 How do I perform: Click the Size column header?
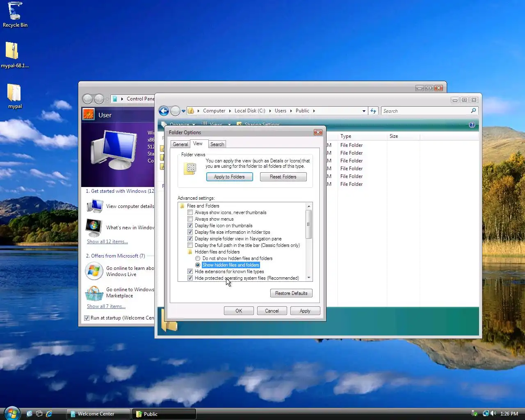click(404, 136)
